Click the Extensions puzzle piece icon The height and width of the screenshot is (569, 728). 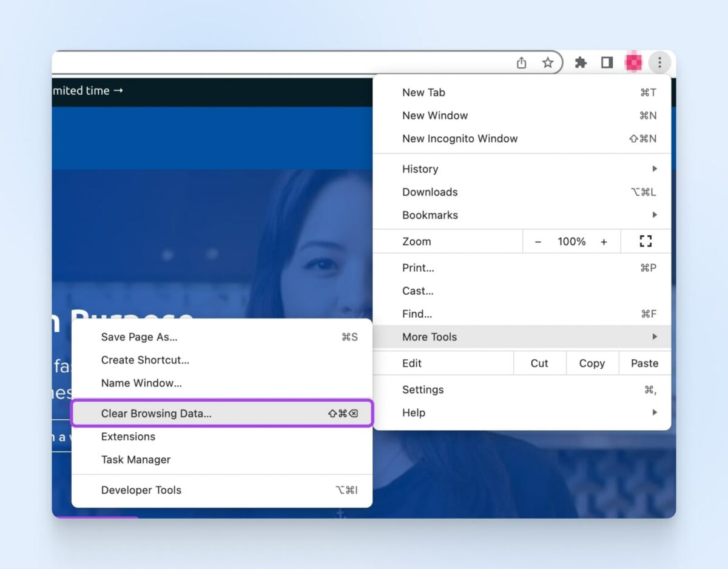pos(581,62)
